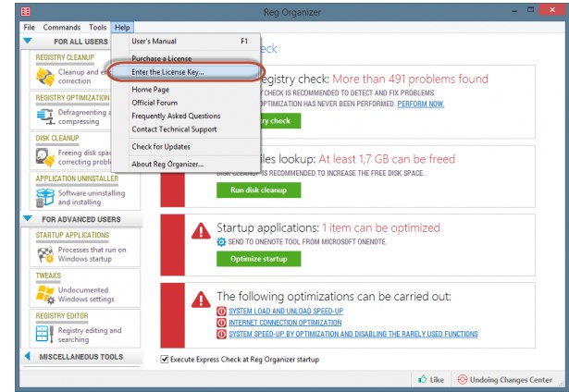This screenshot has height=392, width=569.
Task: Click 'Software uninstalling and installing' description
Action: click(92, 198)
